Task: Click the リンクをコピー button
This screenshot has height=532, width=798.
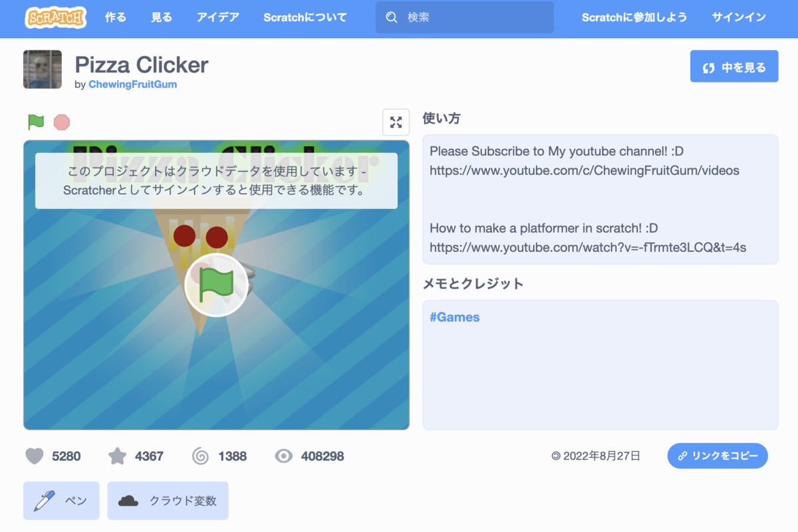Action: (x=718, y=456)
